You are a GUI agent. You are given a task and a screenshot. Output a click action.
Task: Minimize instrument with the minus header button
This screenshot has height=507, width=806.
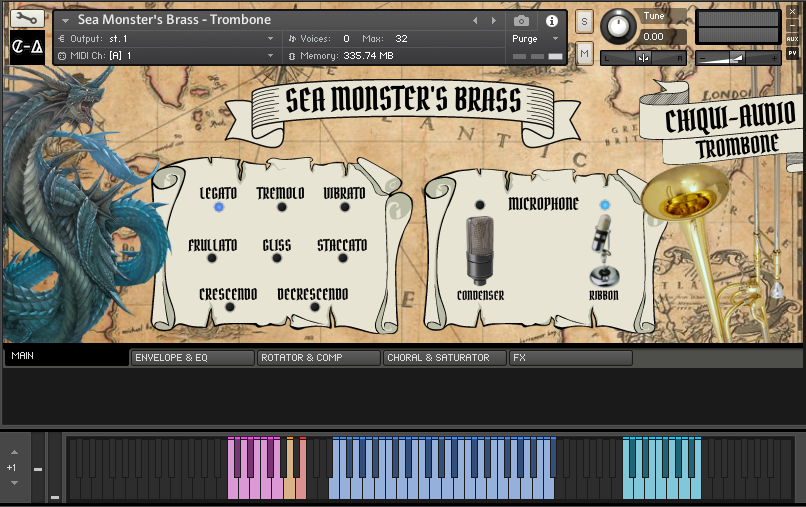point(792,25)
